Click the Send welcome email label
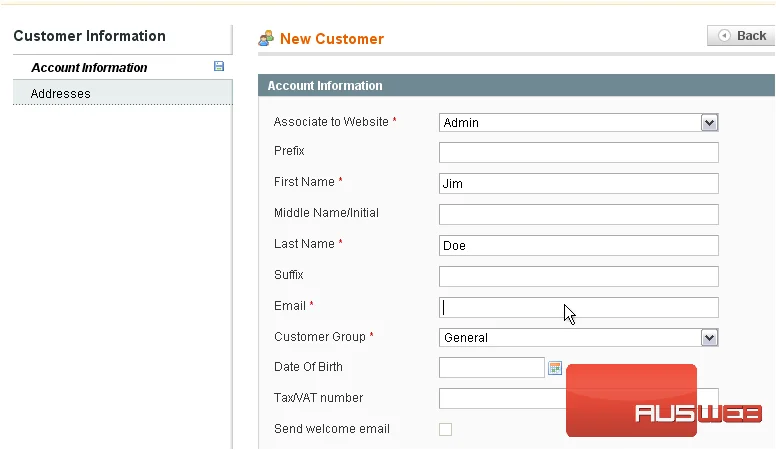Image resolution: width=776 pixels, height=450 pixels. click(332, 429)
